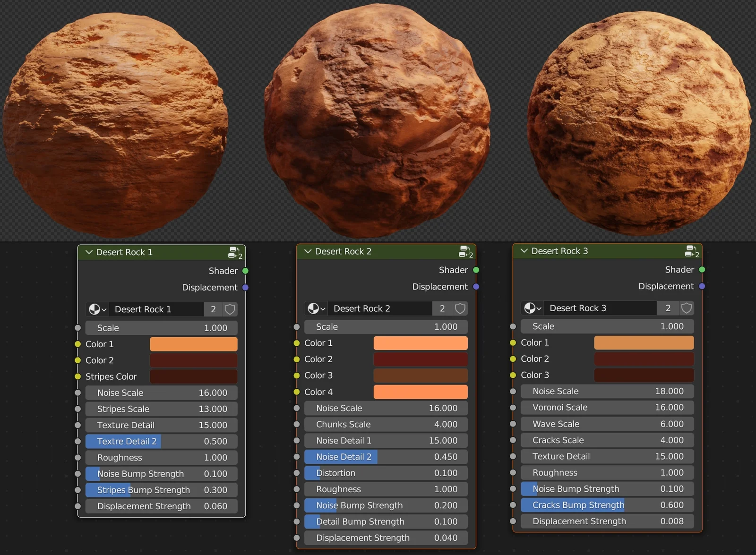Click the Displacement output socket of Desert Rock 2

475,287
